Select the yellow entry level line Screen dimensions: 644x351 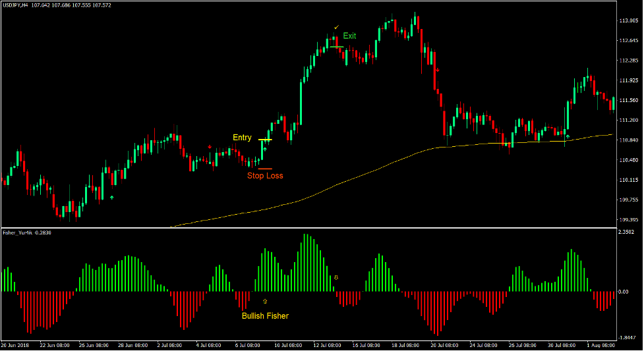[265, 140]
